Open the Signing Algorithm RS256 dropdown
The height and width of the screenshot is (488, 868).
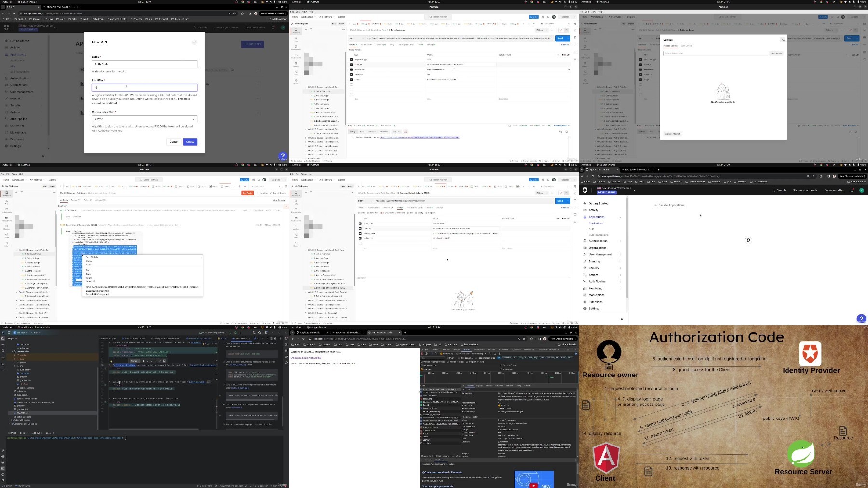tap(145, 119)
